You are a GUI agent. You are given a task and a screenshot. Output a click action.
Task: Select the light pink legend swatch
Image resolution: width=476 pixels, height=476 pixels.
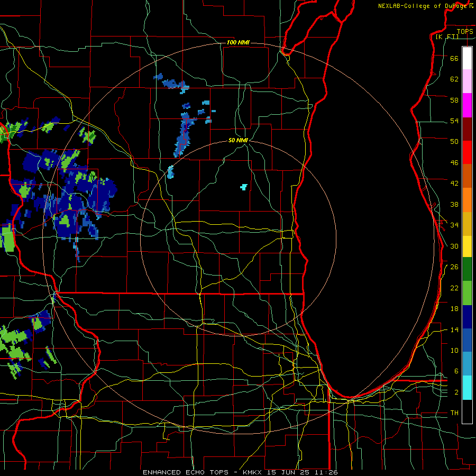point(467,81)
